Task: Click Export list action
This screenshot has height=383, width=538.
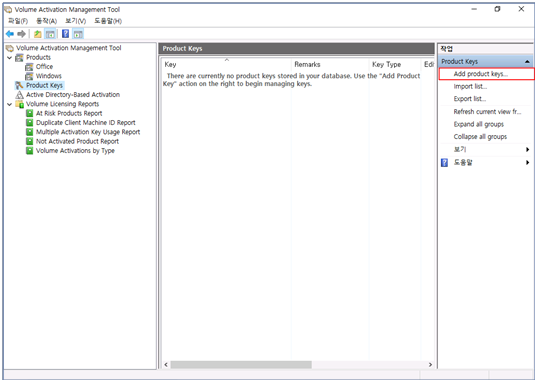Action: coord(470,99)
